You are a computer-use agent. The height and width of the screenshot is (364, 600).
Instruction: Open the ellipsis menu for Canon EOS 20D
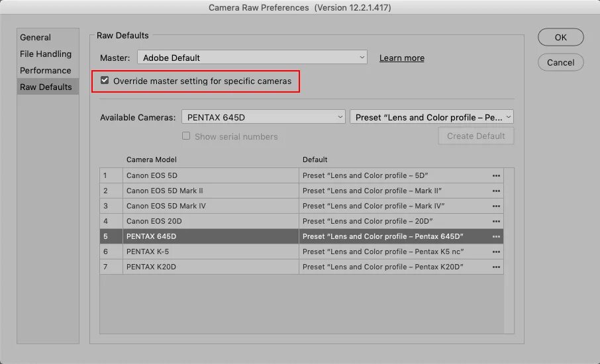point(496,221)
